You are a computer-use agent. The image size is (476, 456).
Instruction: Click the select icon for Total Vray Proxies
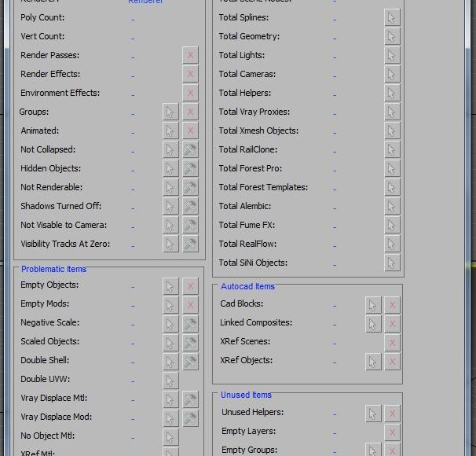click(392, 112)
